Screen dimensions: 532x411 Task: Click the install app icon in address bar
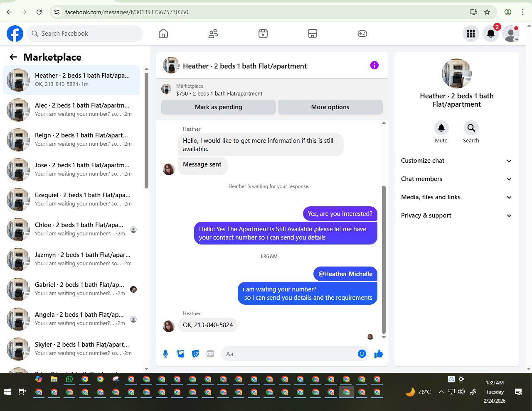(473, 12)
